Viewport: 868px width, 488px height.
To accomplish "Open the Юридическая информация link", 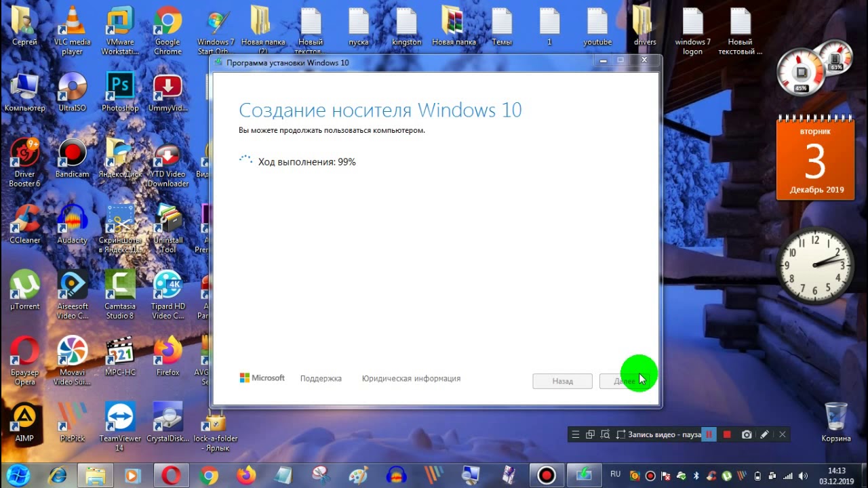I will 411,379.
